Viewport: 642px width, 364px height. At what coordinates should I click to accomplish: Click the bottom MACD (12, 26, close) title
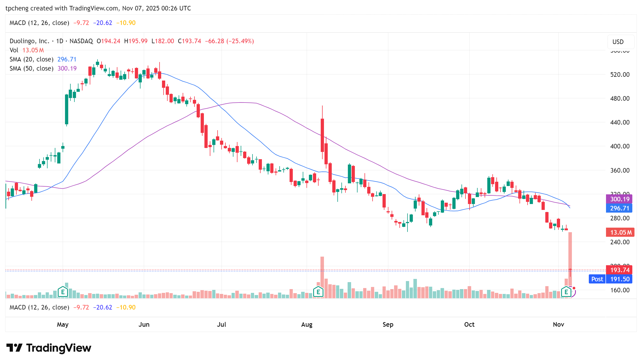39,307
